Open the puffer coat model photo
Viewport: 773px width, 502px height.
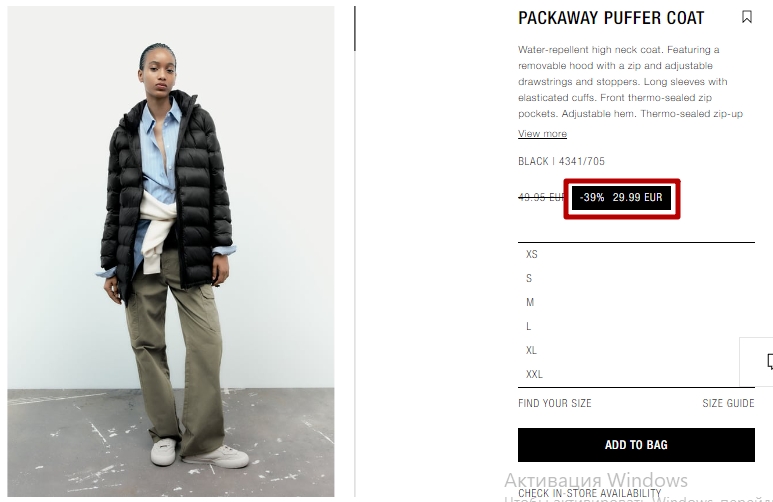click(171, 251)
